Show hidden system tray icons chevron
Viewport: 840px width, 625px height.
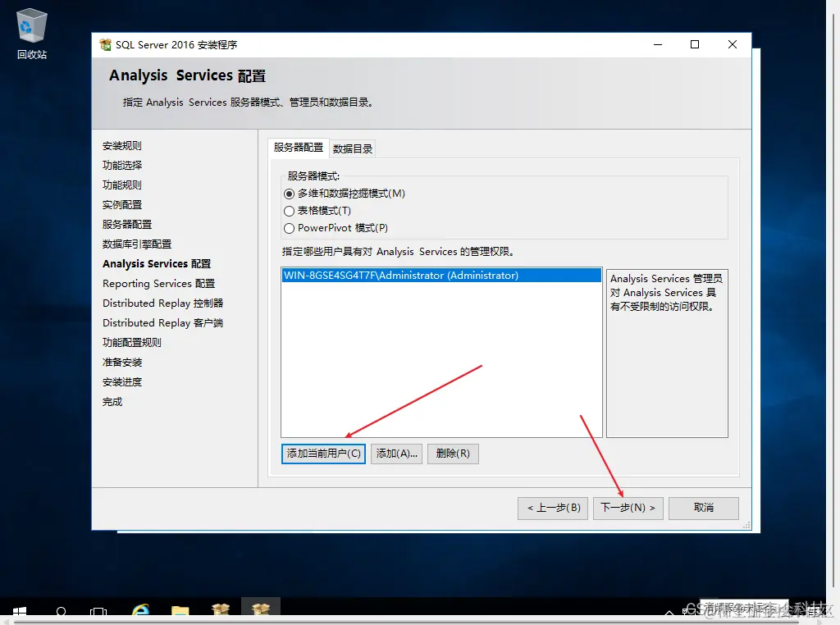pyautogui.click(x=669, y=612)
